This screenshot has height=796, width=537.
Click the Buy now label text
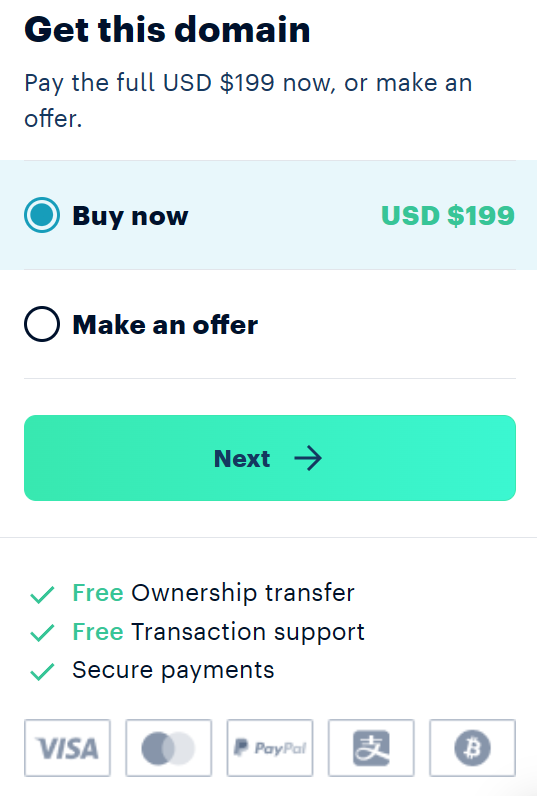pyautogui.click(x=130, y=216)
